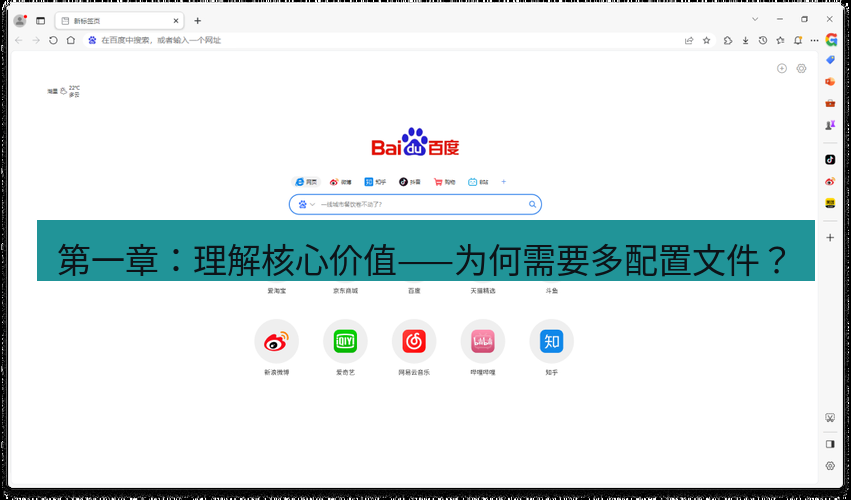This screenshot has width=851, height=500.
Task: Open the shopping tag sidebar icon
Action: pos(830,60)
